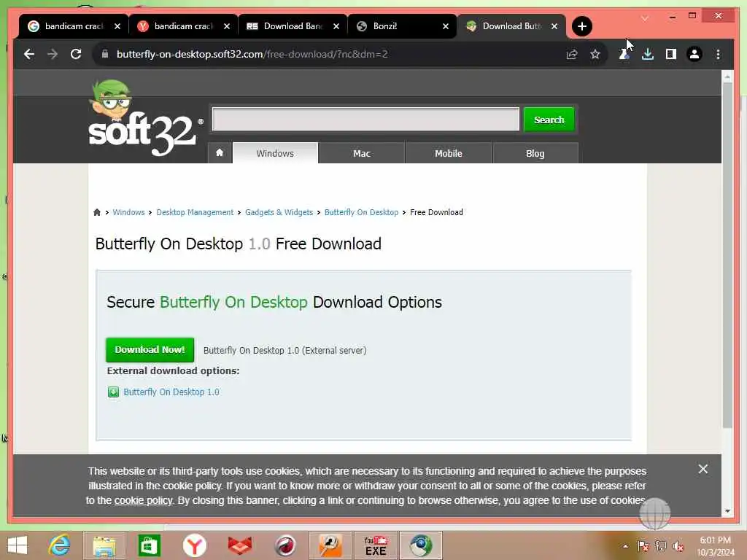Click the share page icon in address bar

click(x=572, y=54)
